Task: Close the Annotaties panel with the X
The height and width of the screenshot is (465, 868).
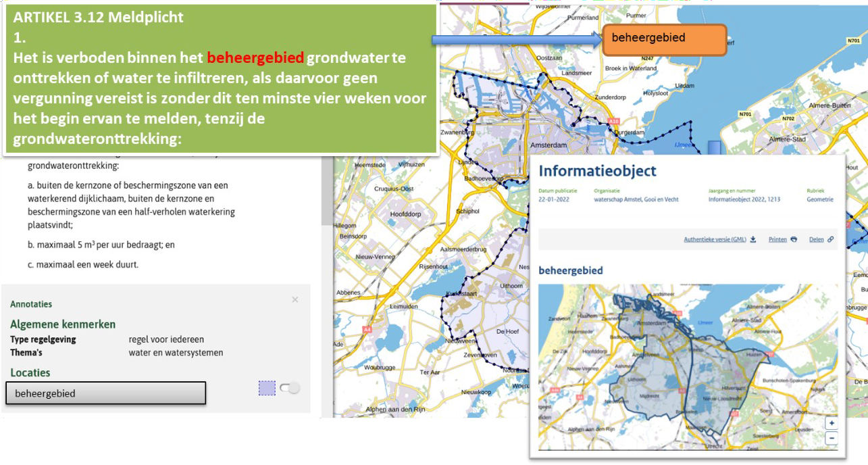Action: click(x=295, y=299)
